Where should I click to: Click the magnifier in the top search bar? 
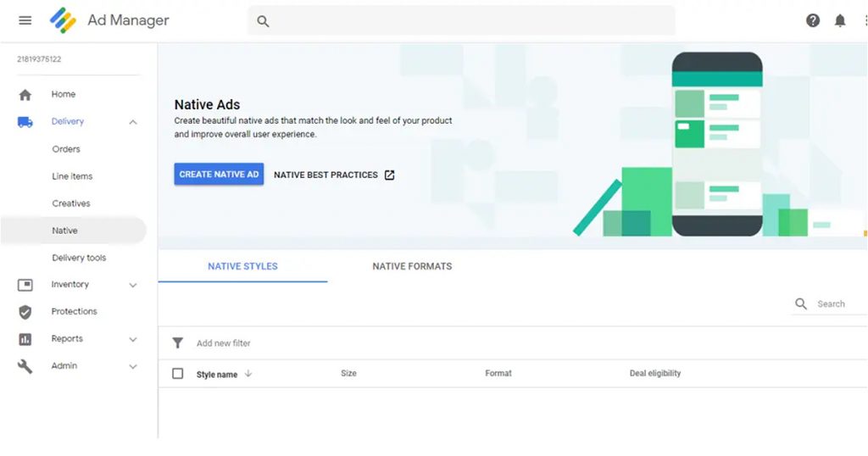point(263,21)
